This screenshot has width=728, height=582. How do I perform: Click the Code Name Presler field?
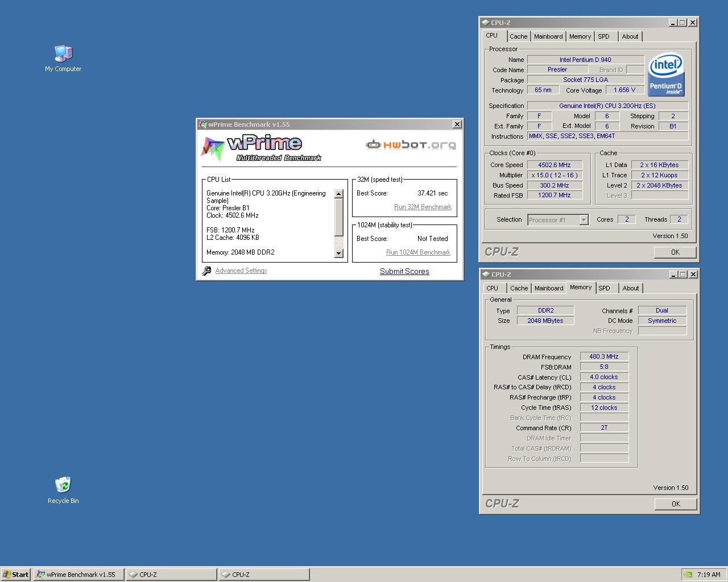coord(557,69)
